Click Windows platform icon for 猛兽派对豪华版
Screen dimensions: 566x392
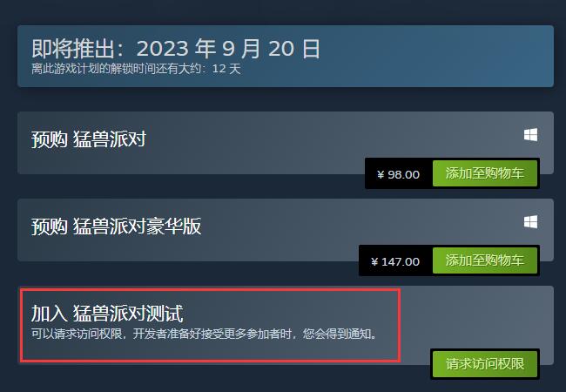point(530,222)
